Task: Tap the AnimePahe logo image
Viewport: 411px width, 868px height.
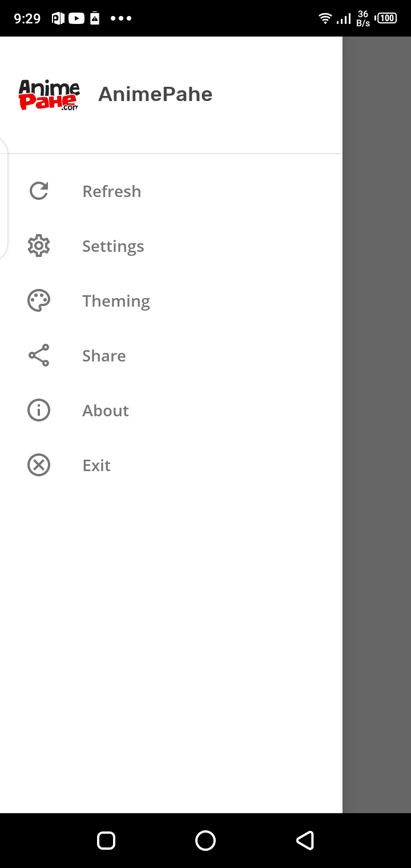Action: [x=49, y=95]
